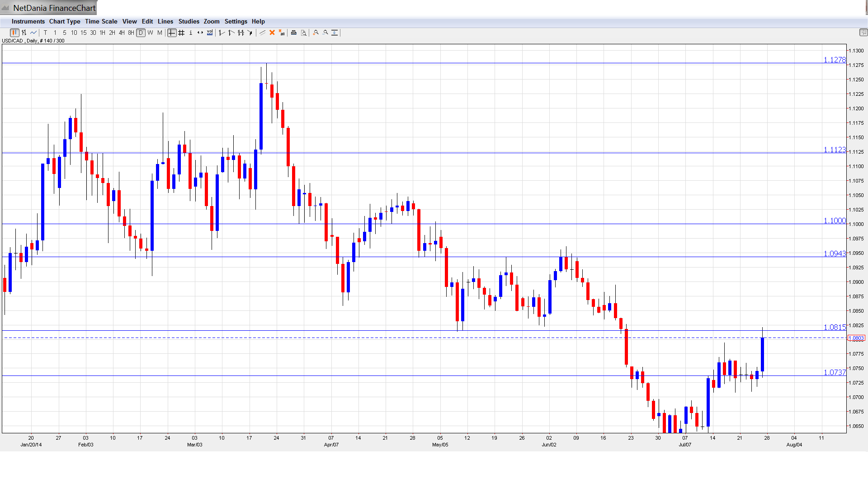Click zoom out magnifier icon
This screenshot has width=868, height=488.
coord(325,33)
